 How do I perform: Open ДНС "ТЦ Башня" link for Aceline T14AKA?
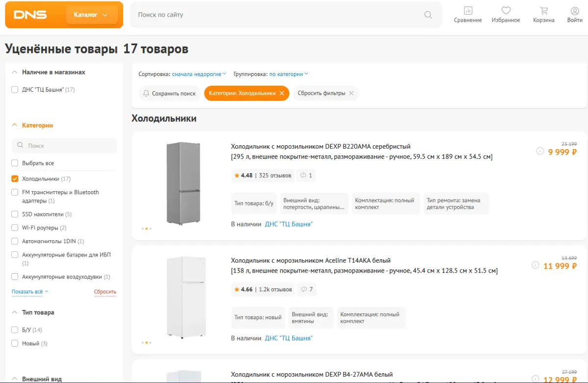coord(289,338)
